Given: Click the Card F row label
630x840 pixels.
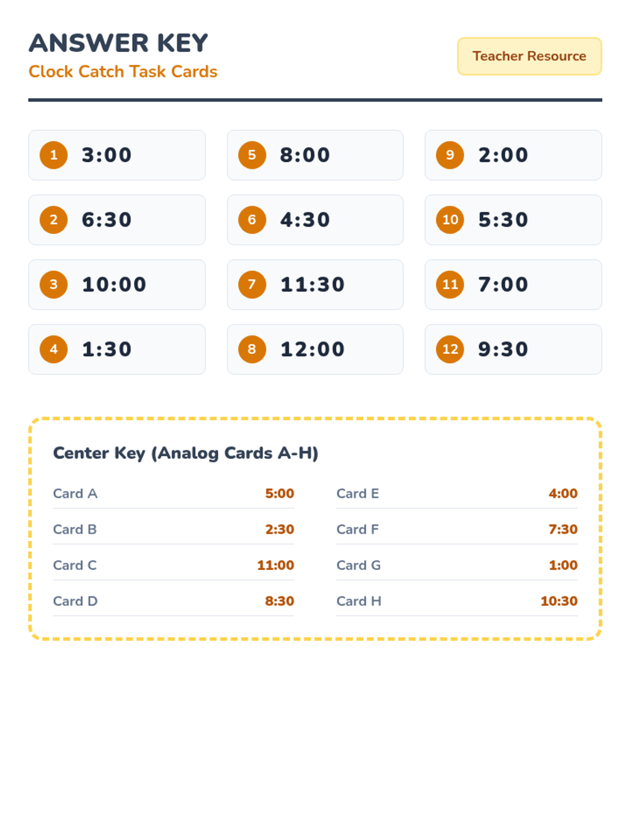Looking at the screenshot, I should 358,529.
